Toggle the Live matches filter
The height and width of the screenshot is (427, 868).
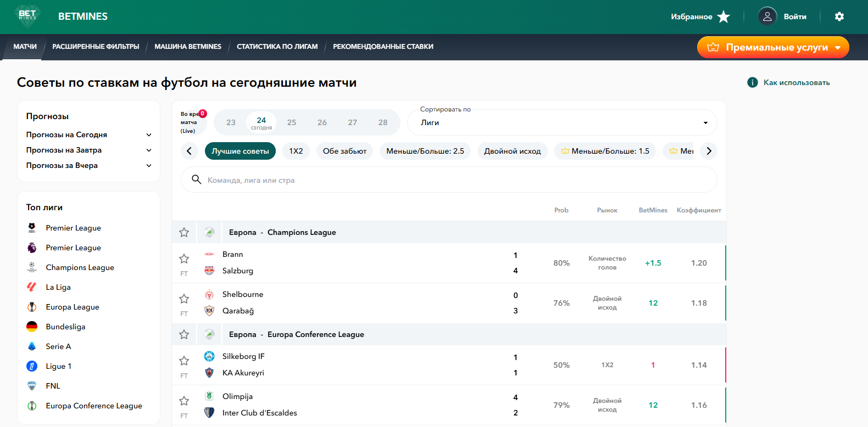click(x=193, y=122)
